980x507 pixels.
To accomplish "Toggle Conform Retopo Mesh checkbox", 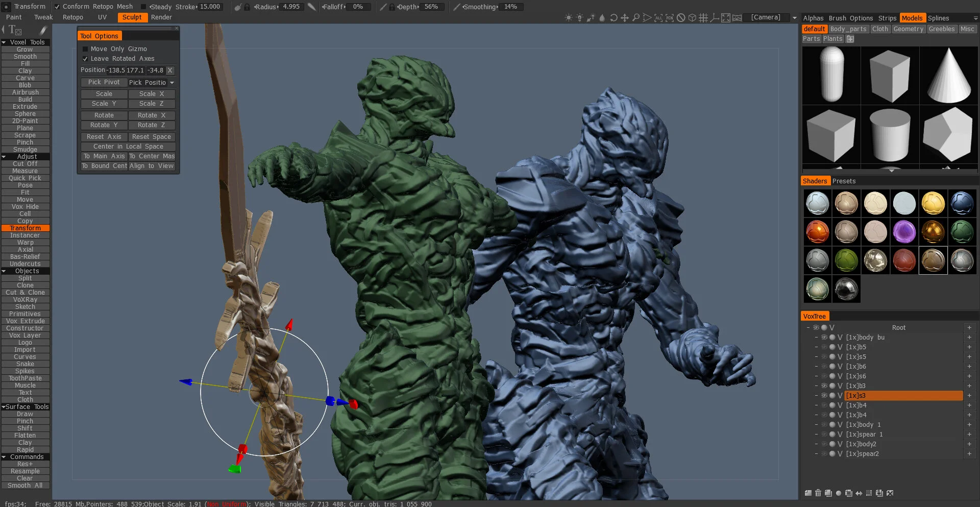I will coord(57,7).
